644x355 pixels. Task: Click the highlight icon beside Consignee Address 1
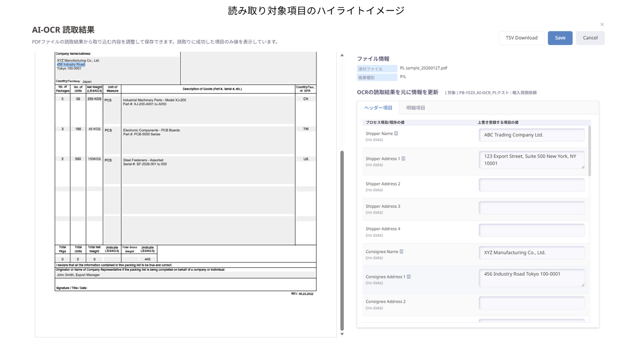(x=409, y=277)
